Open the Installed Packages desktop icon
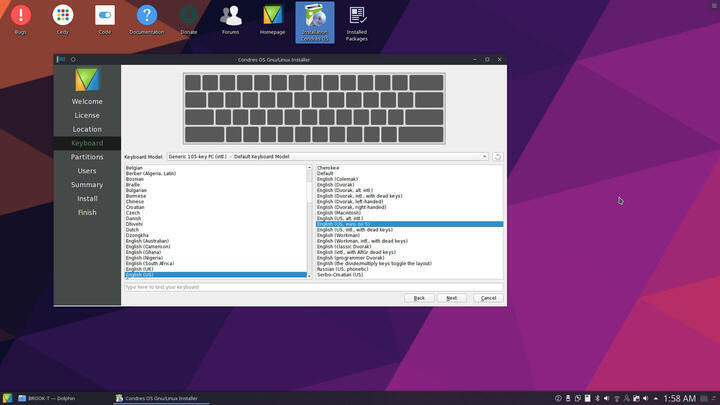 pyautogui.click(x=357, y=23)
